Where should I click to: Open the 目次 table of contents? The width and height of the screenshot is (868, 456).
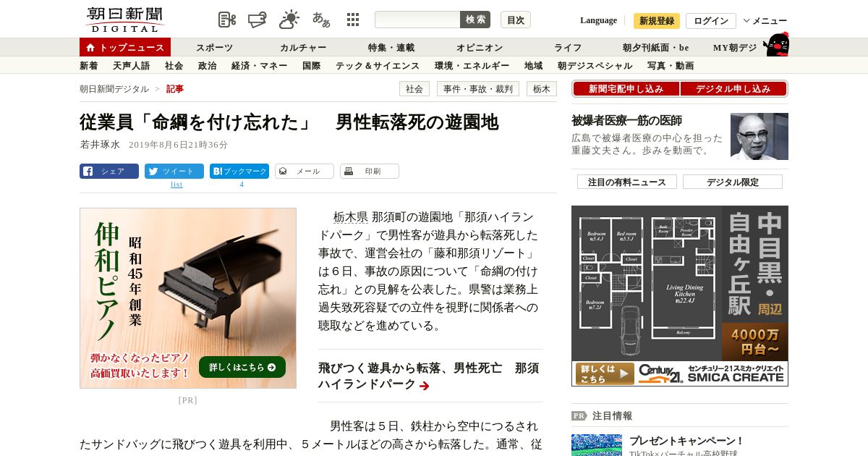click(x=516, y=20)
